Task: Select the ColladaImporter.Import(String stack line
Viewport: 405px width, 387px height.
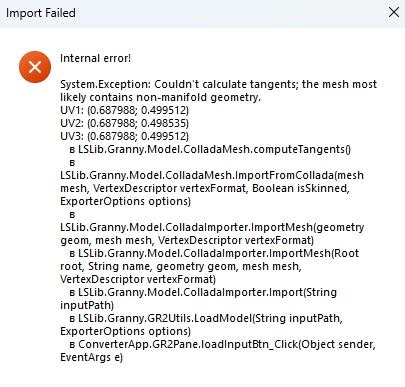Action: (x=203, y=292)
